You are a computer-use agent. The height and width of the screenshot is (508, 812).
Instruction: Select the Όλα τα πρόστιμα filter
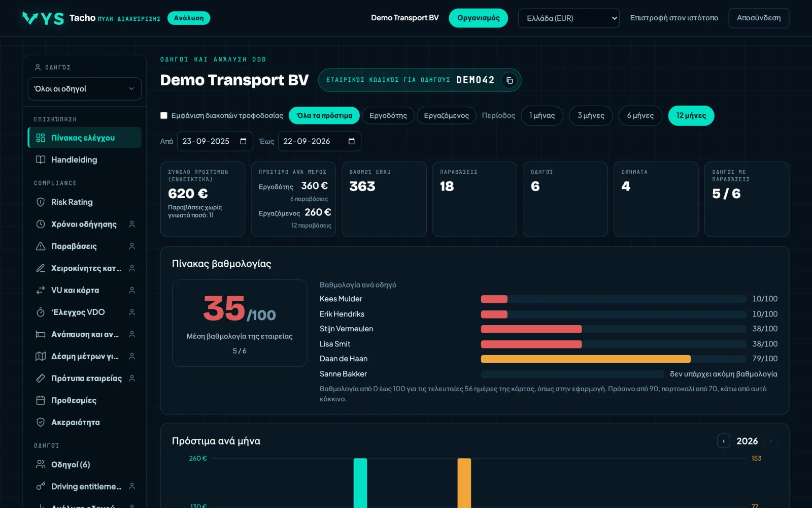click(324, 115)
